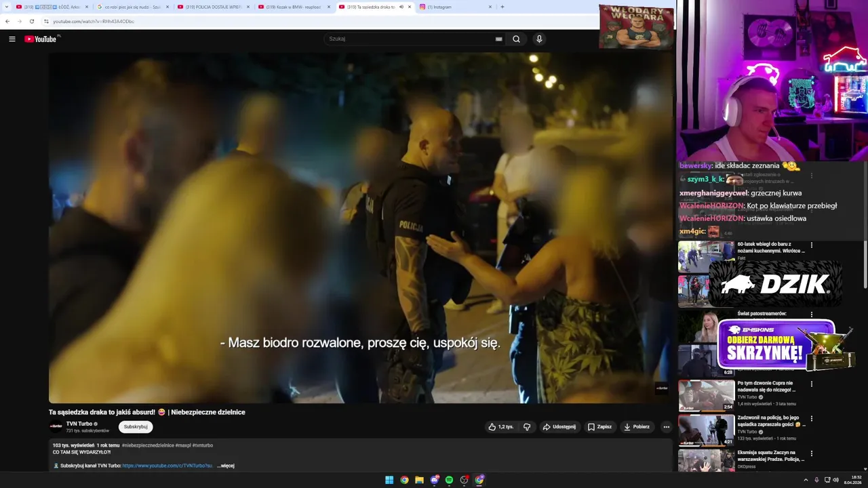Viewport: 868px width, 488px height.
Task: Open Discord from the taskbar
Action: [435, 480]
